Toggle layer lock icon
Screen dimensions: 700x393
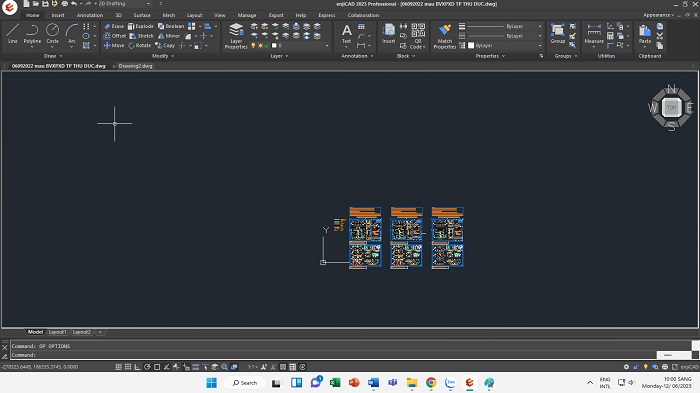(x=267, y=46)
